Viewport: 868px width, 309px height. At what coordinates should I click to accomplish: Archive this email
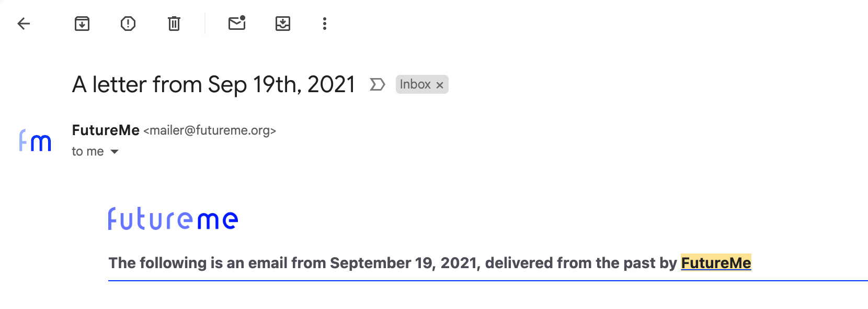coord(82,24)
